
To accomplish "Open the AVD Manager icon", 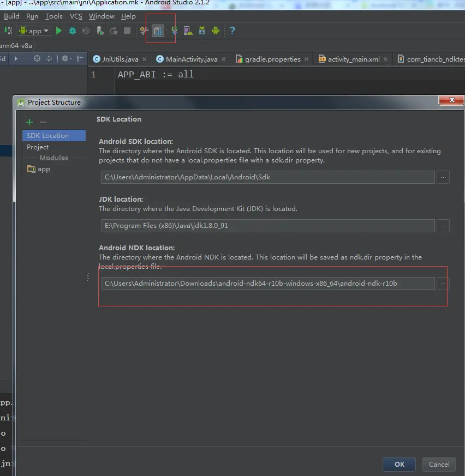I will tap(188, 31).
